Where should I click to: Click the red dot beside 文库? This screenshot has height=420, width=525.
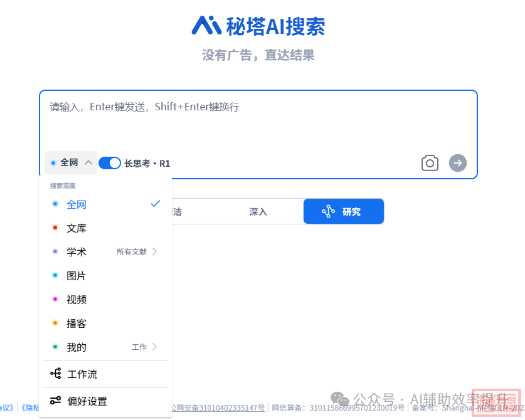[55, 228]
